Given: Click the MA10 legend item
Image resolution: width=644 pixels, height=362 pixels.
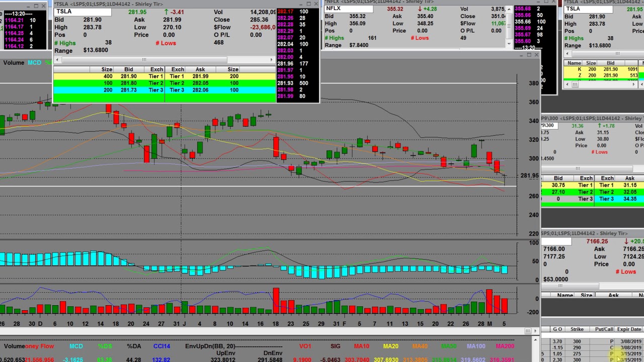Looking at the screenshot, I should 361,346.
